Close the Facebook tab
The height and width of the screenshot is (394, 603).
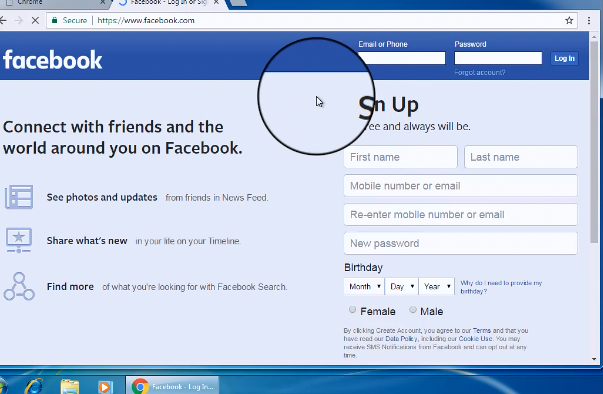pyautogui.click(x=217, y=2)
